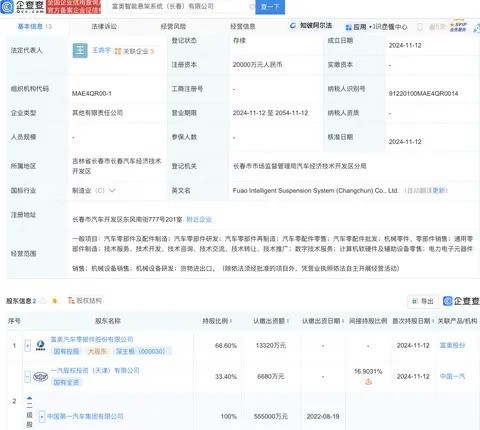Click the 国有控股 tag
This screenshot has width=480, height=430.
66,351
